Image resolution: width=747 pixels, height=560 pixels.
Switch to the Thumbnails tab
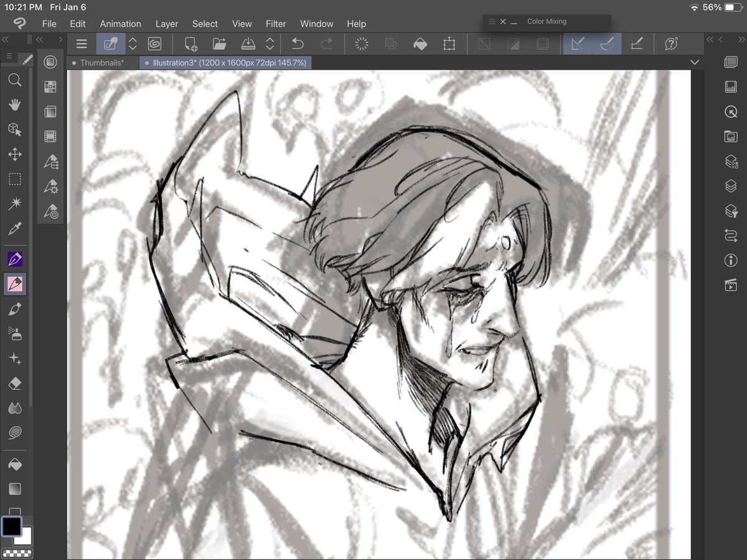[x=102, y=62]
